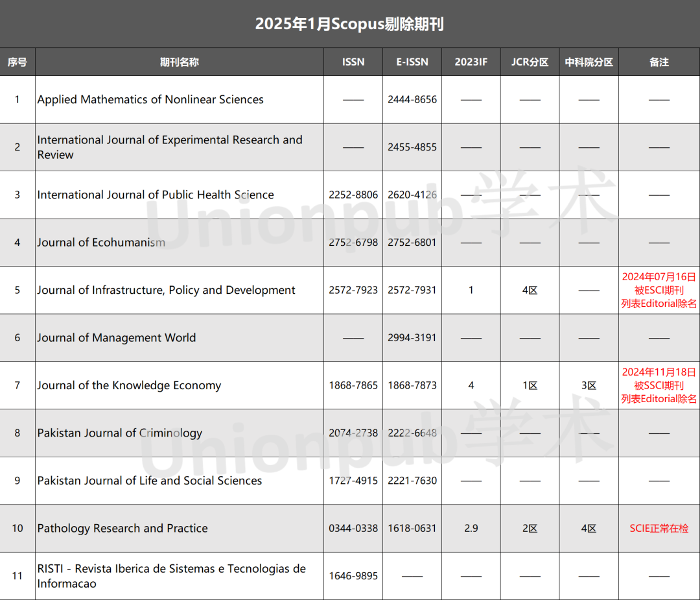Select ISSN 2074-2738 cell
Image resolution: width=700 pixels, height=600 pixels.
pyautogui.click(x=353, y=433)
